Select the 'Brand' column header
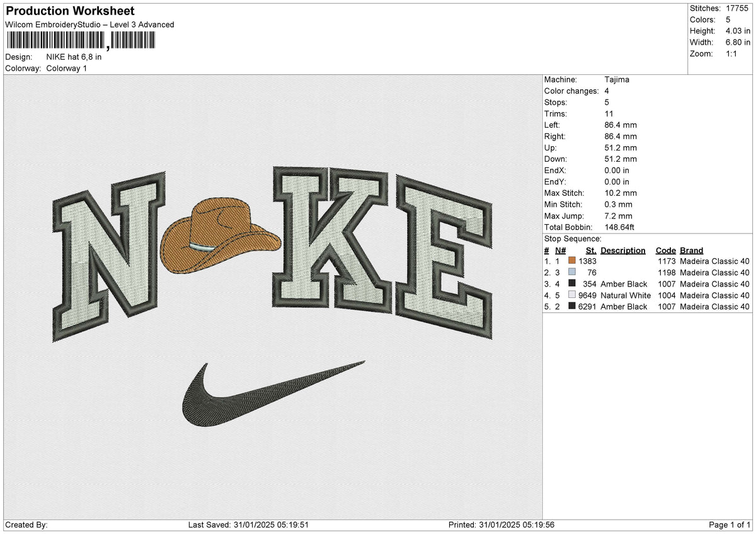 click(x=691, y=250)
